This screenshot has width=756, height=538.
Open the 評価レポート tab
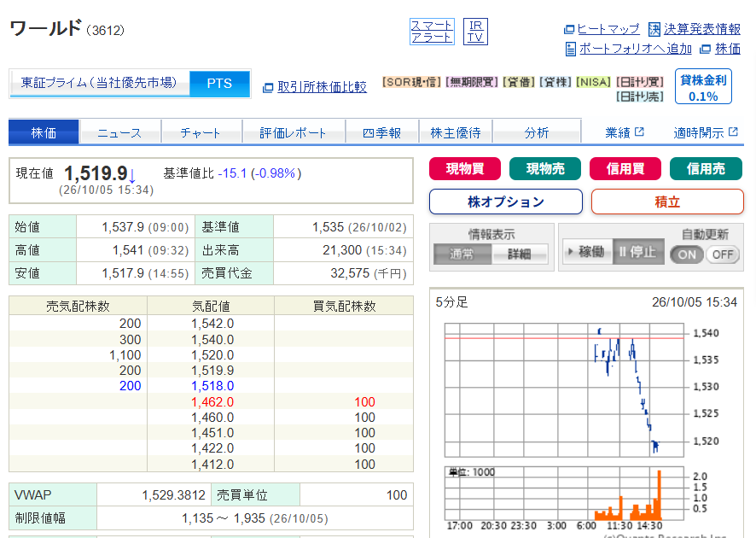[x=294, y=132]
